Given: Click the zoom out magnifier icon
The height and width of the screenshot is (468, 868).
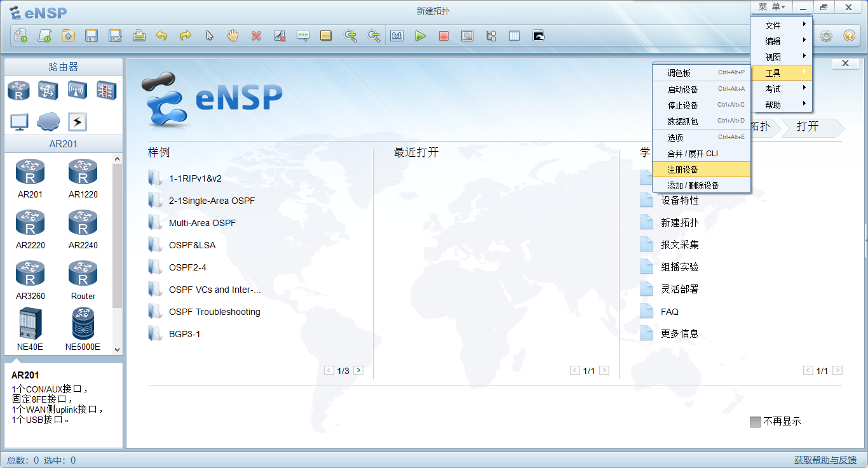Looking at the screenshot, I should (374, 36).
